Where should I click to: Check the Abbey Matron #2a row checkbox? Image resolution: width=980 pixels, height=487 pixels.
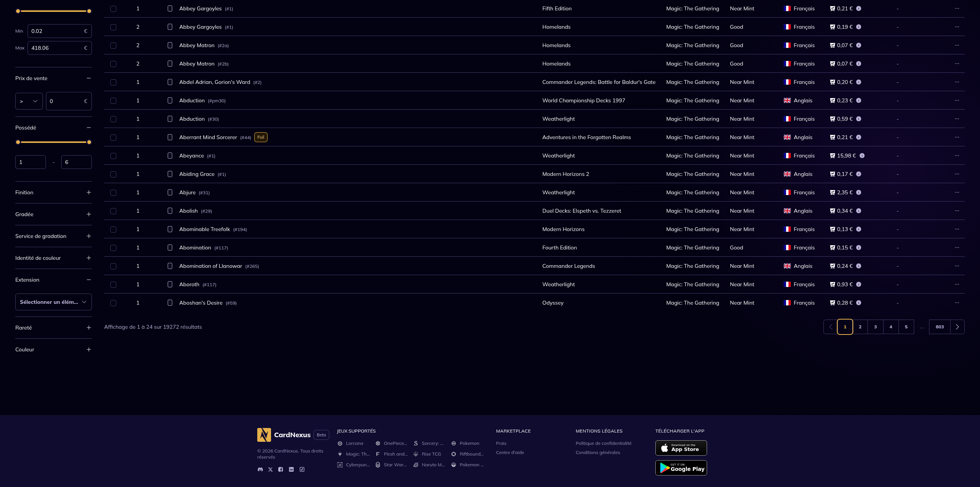[x=113, y=46]
